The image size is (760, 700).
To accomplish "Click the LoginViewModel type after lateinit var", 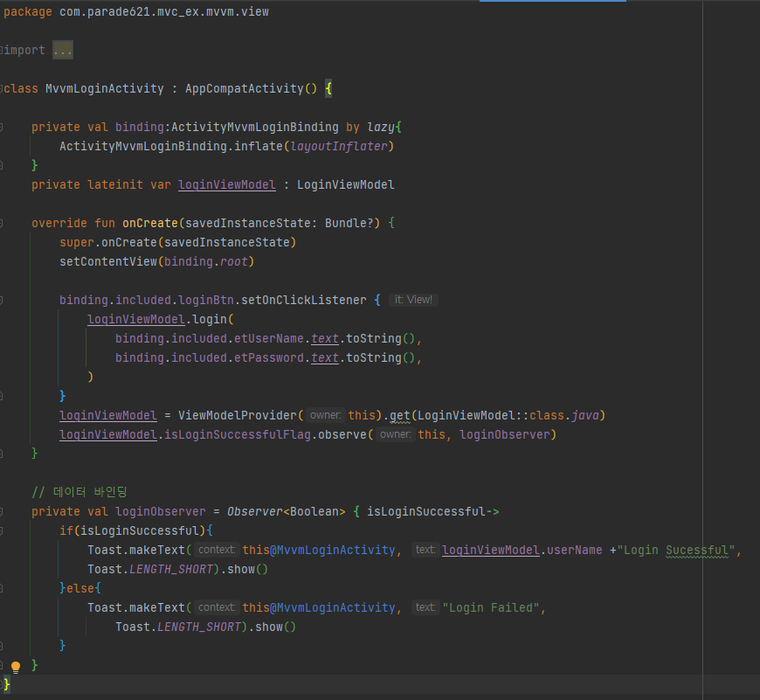I will click(346, 184).
